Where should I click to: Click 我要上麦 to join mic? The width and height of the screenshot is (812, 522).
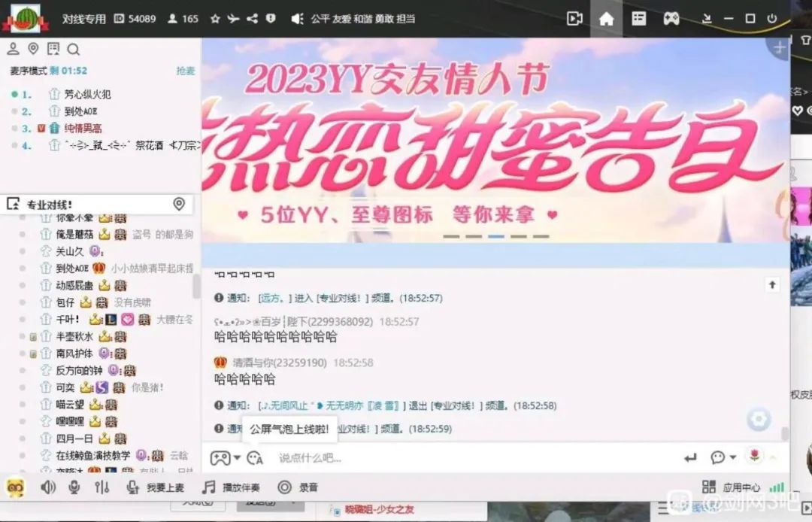[x=156, y=487]
